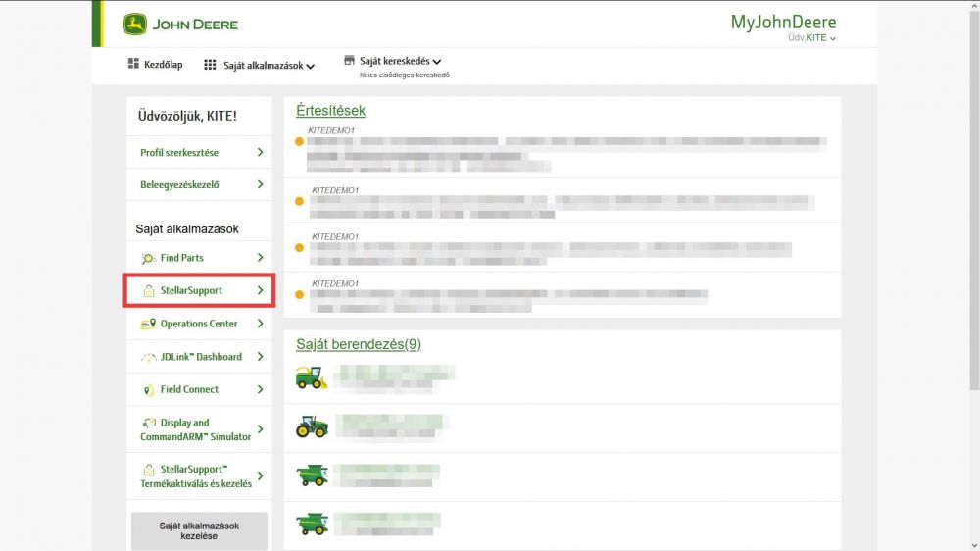
Task: Open Beleegyezéskezelő
Action: (x=199, y=184)
